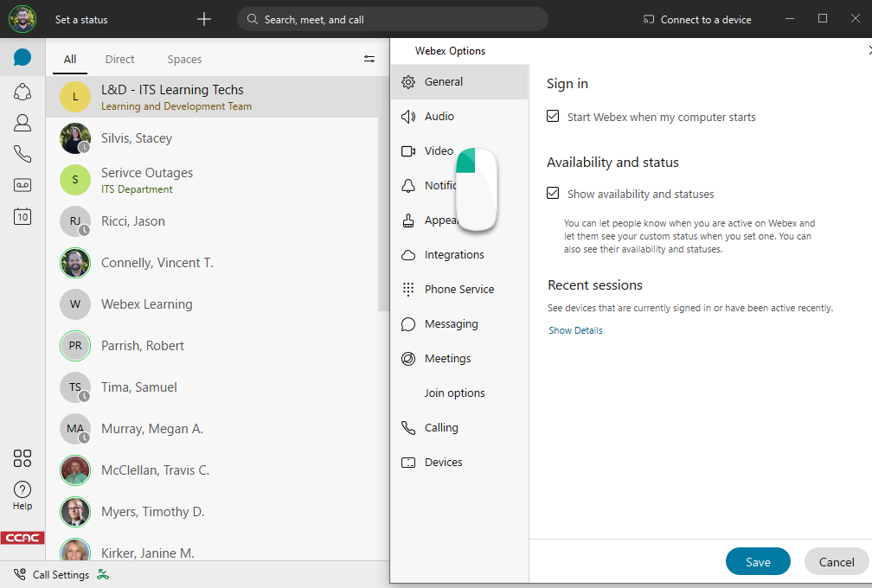Click the apps grid icon in the sidebar
Image resolution: width=872 pixels, height=588 pixels.
[x=22, y=458]
